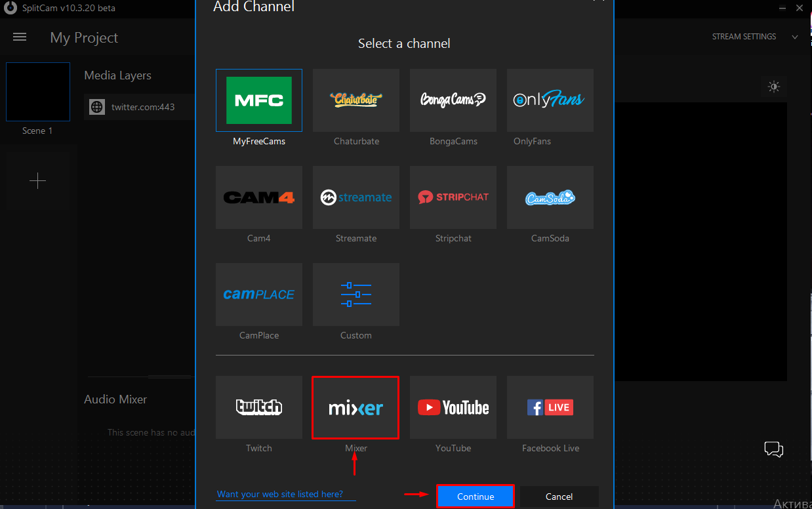
Task: Click the brightness adjustment icon
Action: point(773,86)
